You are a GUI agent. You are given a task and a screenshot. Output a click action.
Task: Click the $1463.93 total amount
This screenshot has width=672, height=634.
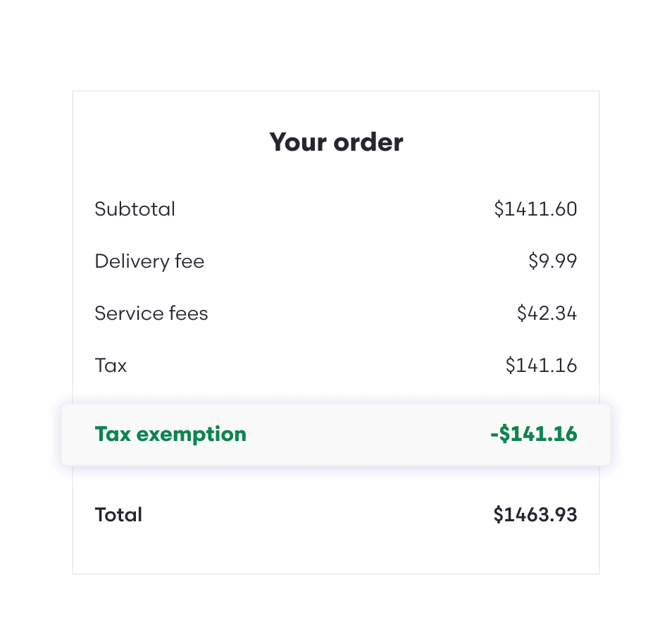(535, 515)
